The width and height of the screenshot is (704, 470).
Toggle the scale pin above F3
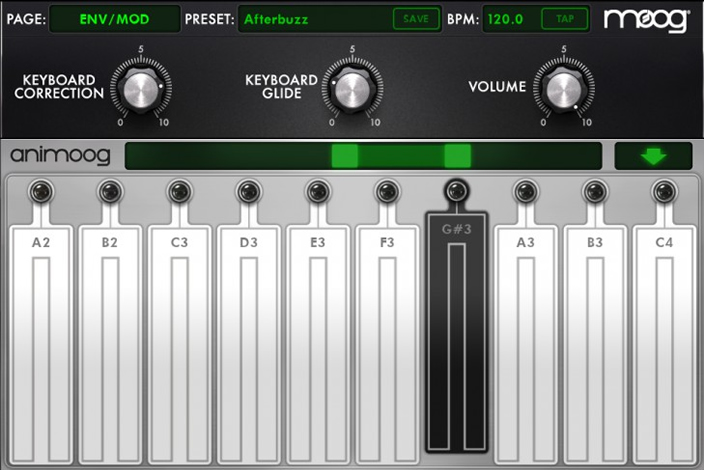tap(387, 192)
